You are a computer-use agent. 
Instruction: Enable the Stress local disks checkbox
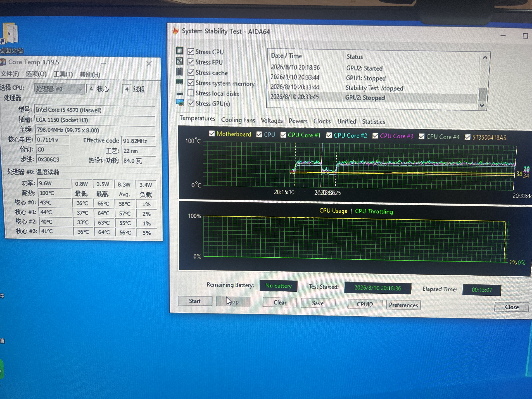point(191,93)
